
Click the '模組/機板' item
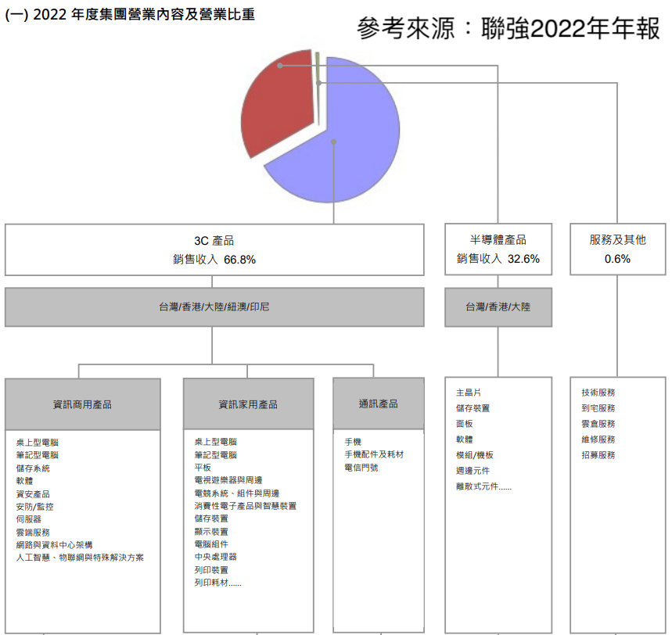point(475,455)
